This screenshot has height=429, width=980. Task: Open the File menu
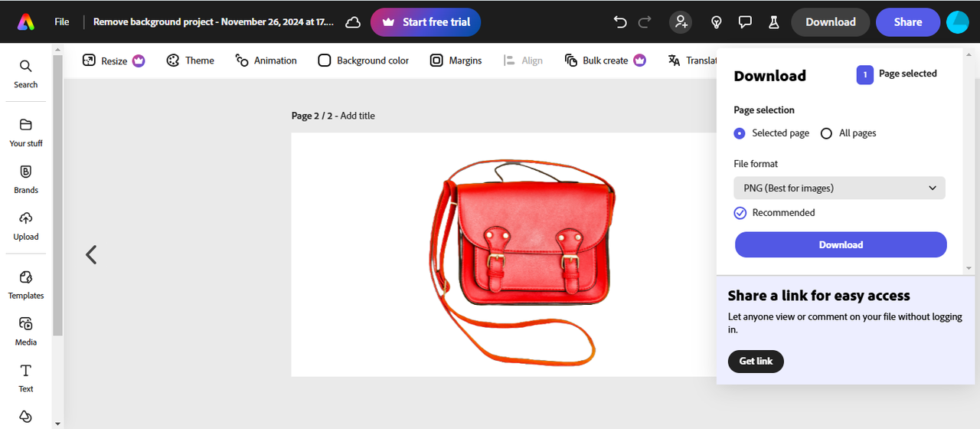(62, 22)
